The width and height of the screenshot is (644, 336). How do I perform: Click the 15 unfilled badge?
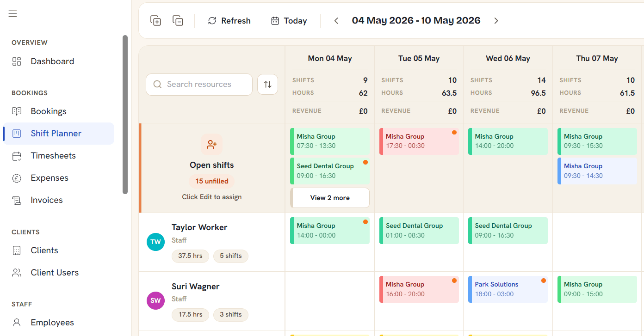[211, 181]
